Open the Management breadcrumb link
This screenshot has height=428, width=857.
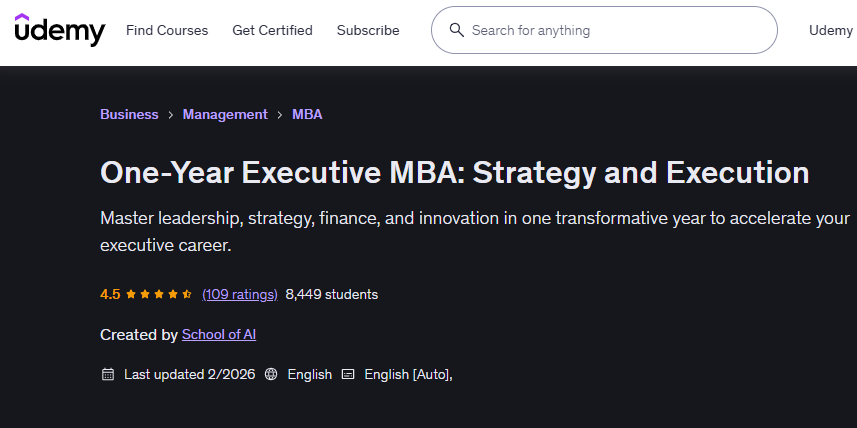[x=225, y=114]
